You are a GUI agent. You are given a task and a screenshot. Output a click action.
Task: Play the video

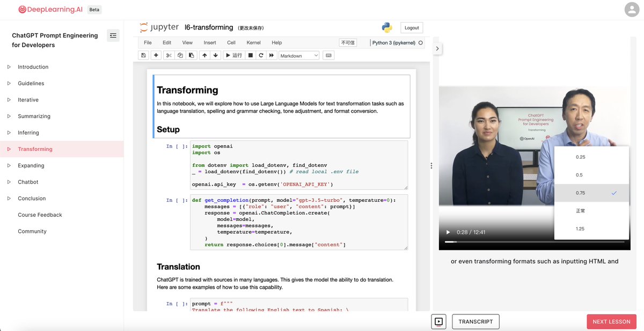point(449,232)
